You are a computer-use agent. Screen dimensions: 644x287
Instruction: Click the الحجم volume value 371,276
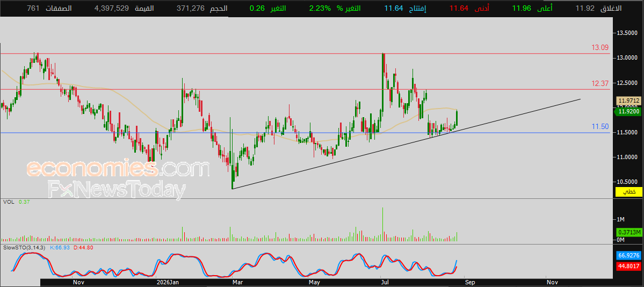pyautogui.click(x=191, y=8)
